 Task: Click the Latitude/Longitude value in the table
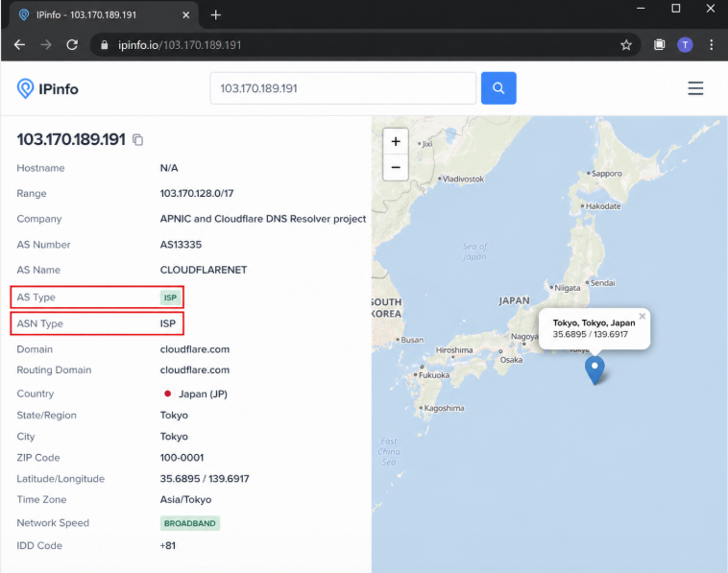click(x=205, y=478)
